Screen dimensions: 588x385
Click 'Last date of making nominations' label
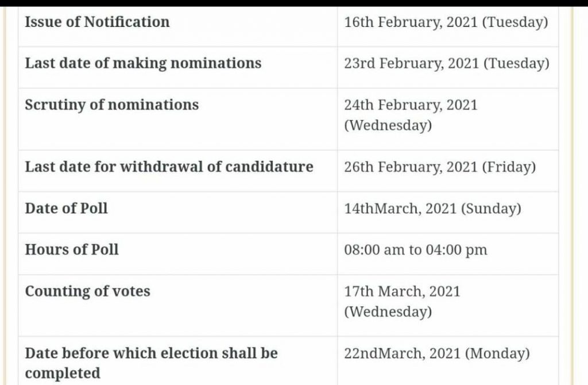[x=143, y=63]
